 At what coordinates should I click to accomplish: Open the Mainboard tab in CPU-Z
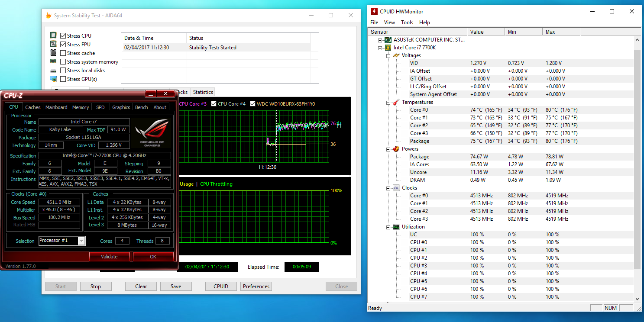click(x=56, y=107)
